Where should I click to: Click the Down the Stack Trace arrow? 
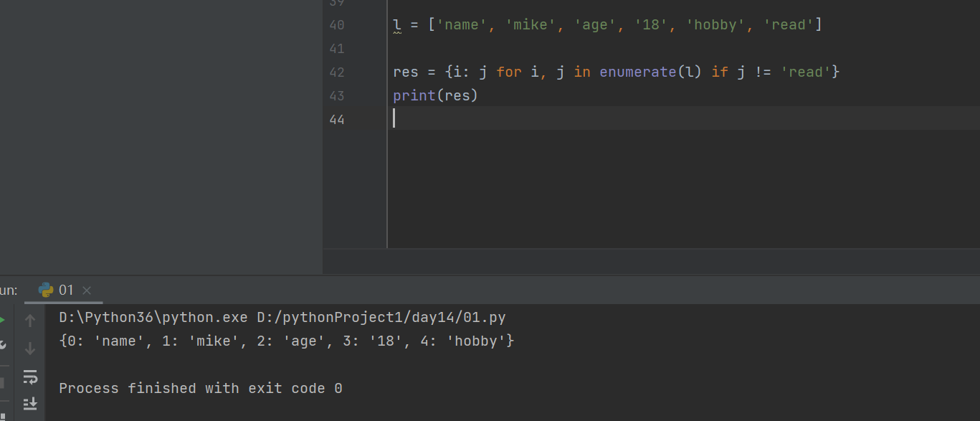coord(30,349)
